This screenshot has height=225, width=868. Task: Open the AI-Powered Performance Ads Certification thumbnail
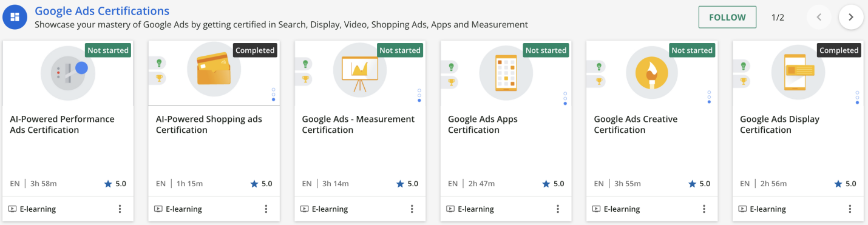(68, 73)
